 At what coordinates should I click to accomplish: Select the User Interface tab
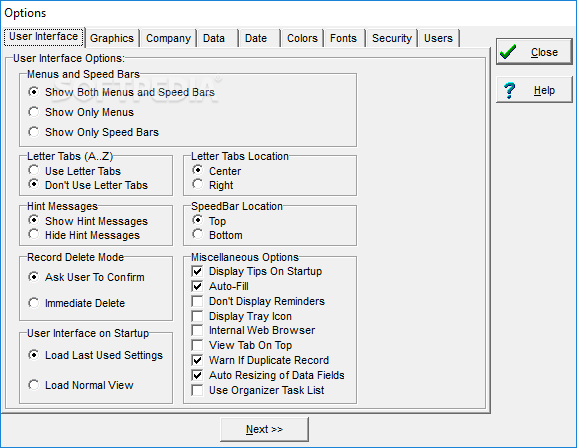[x=43, y=37]
